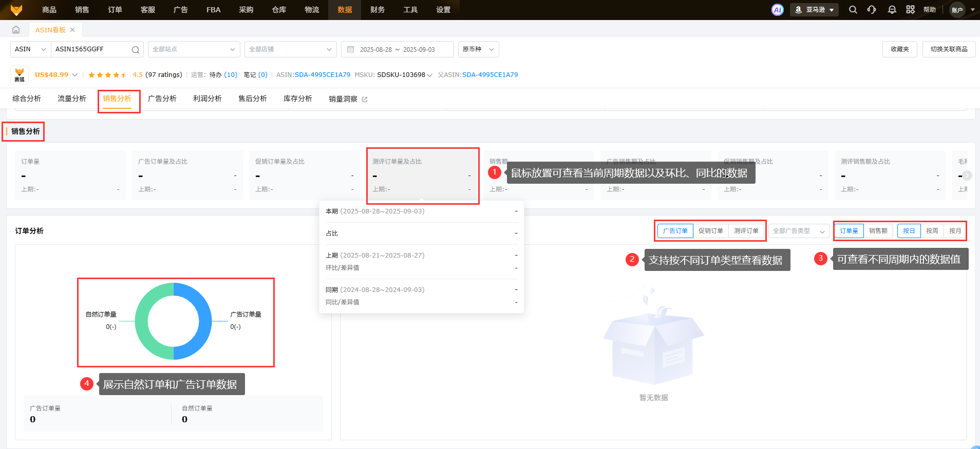980x449 pixels.
Task: Open 父ASIN SDA-4995CE1A79 link
Action: 490,75
